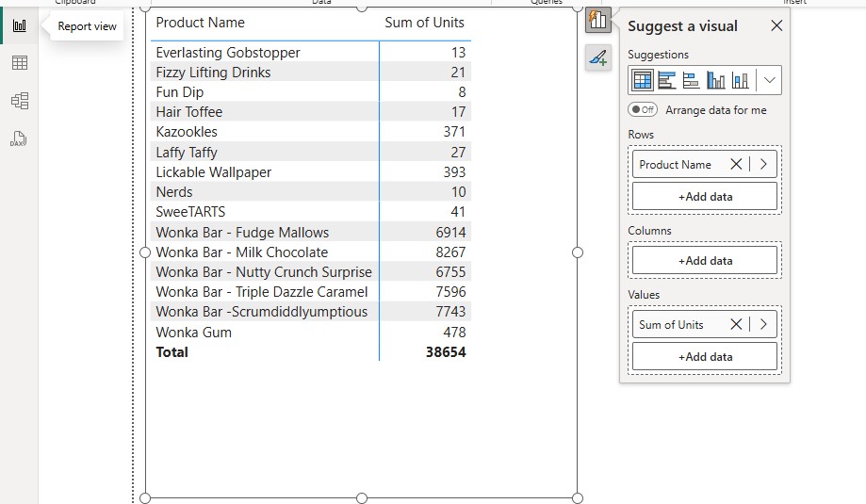Click the visual's bottom-center resize handle
866x504 pixels.
tap(362, 498)
